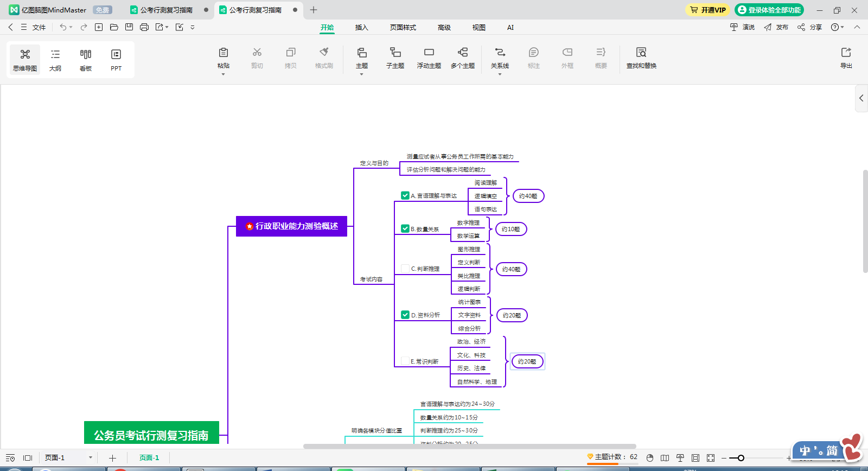
Task: Click the horizontal scrollbar
Action: tap(469, 447)
